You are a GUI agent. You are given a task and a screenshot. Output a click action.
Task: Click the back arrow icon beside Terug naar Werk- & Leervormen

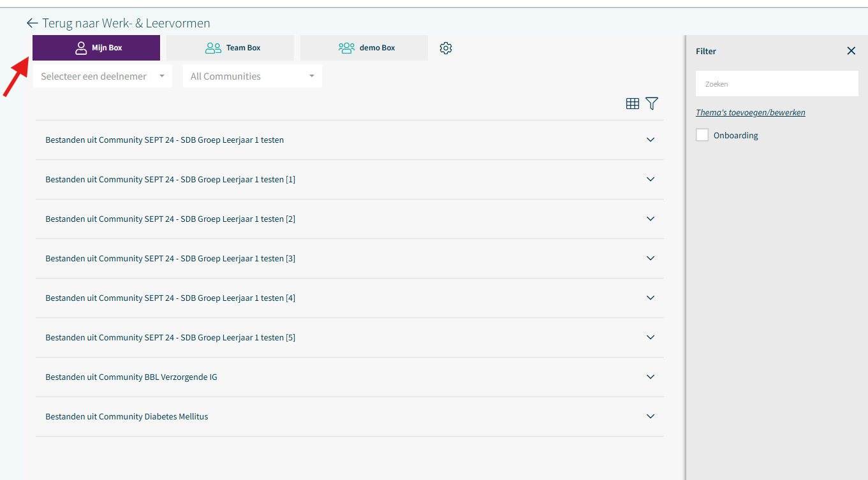point(32,23)
